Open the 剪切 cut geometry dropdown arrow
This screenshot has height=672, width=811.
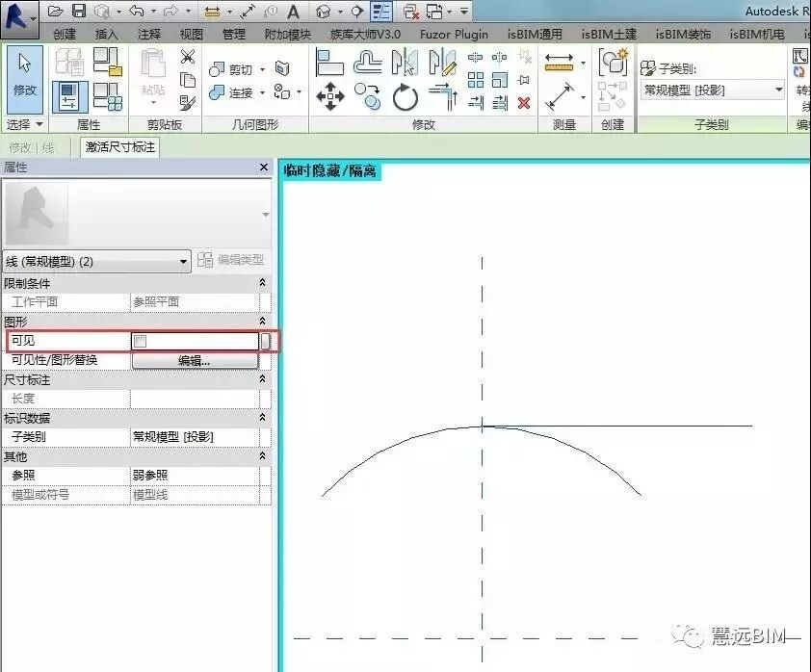[x=263, y=69]
